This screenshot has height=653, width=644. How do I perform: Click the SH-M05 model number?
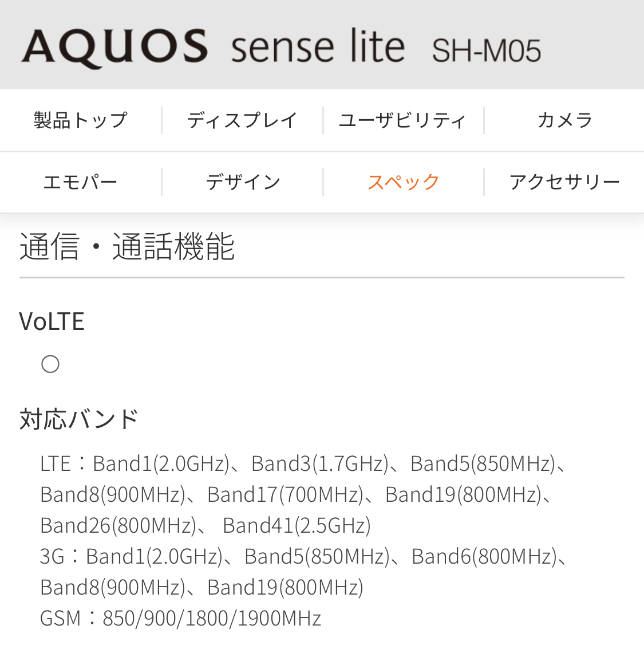[486, 50]
